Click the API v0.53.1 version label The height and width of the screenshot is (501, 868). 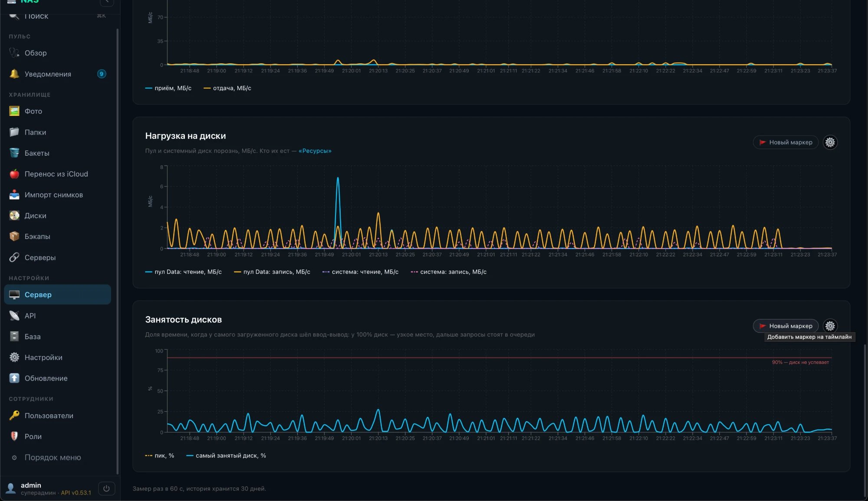tap(76, 493)
